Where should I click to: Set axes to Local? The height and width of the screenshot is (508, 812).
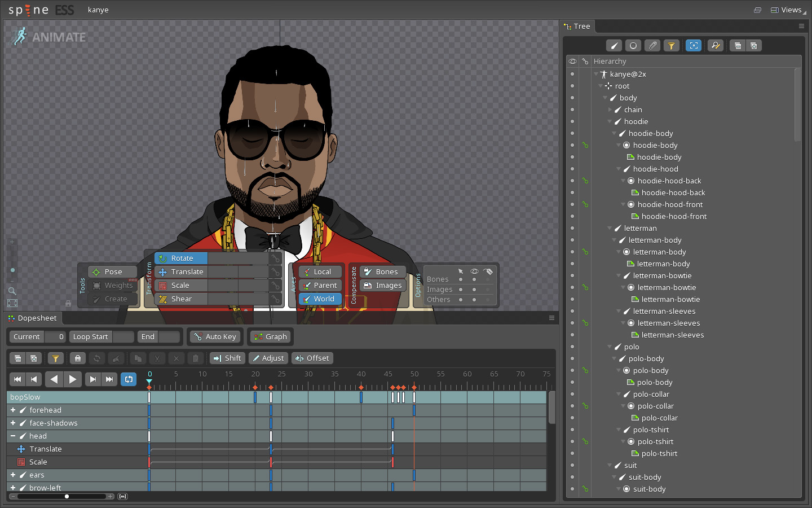[x=320, y=272]
